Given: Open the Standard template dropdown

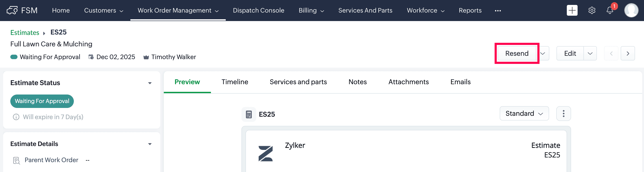Looking at the screenshot, I should coord(524,114).
